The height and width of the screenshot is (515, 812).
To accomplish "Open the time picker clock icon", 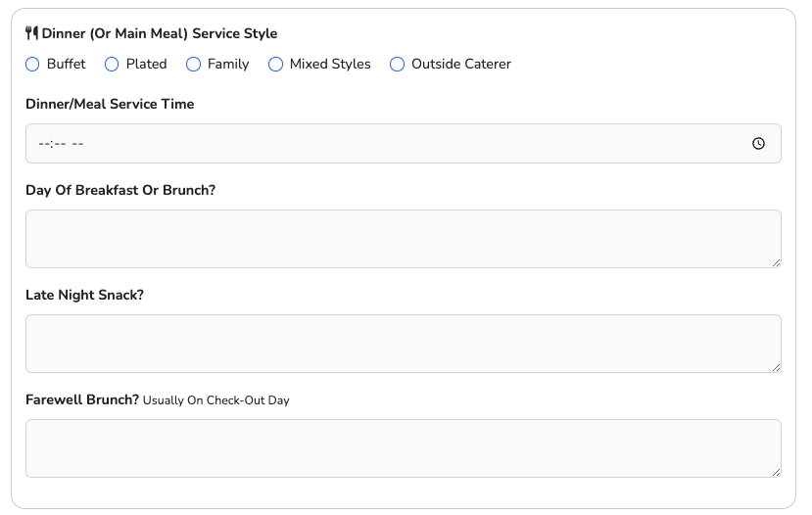I will pyautogui.click(x=758, y=143).
